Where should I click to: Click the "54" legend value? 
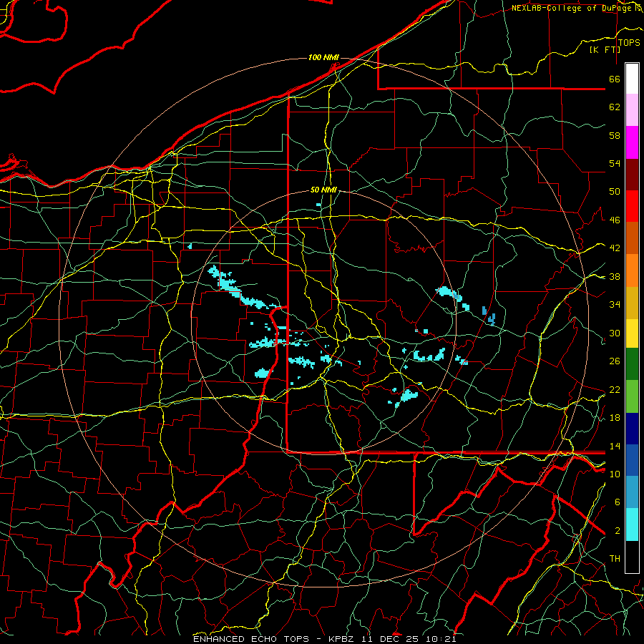(x=615, y=163)
